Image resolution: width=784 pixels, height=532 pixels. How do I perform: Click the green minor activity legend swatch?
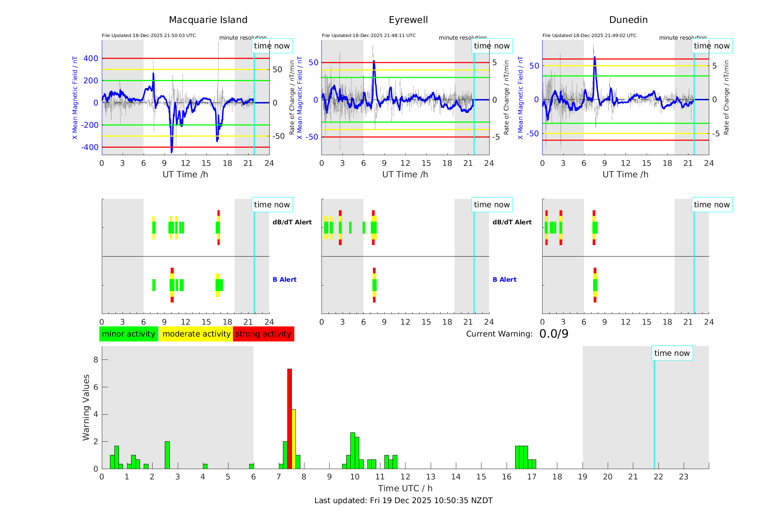point(129,334)
